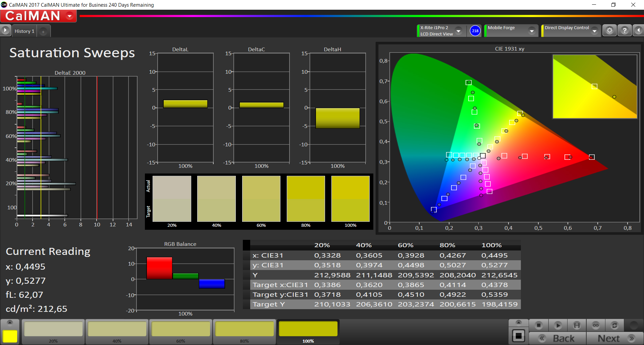
Task: Expand the Mobile Forge source dropdown
Action: click(x=532, y=31)
